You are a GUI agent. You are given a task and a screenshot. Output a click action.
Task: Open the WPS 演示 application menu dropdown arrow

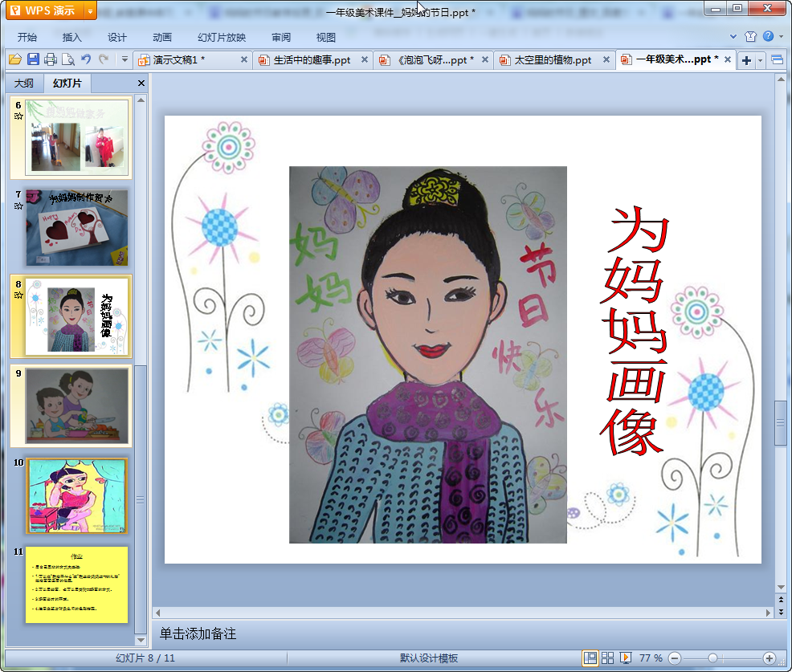tap(90, 10)
